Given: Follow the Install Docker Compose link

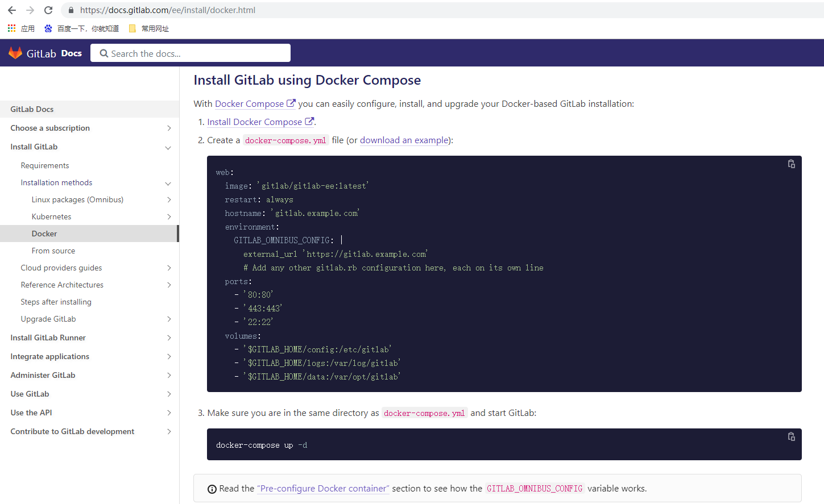Looking at the screenshot, I should coord(255,122).
